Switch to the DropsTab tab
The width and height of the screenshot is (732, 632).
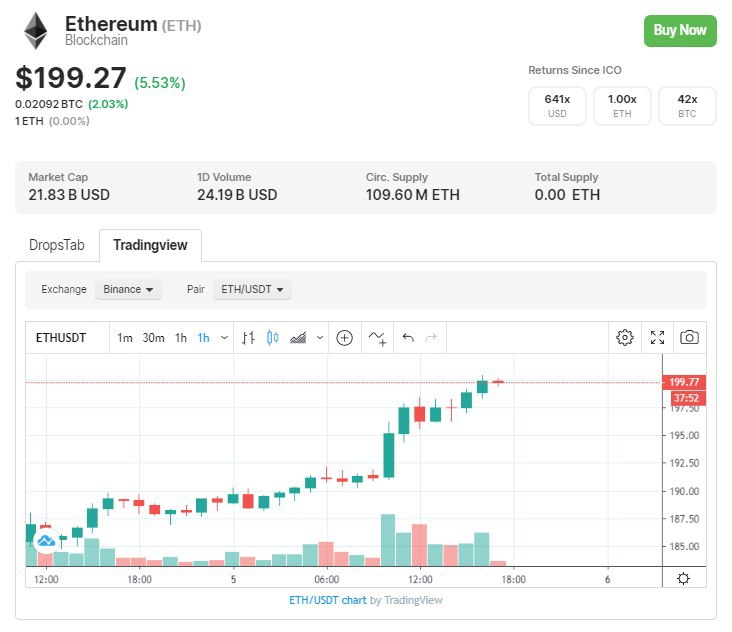57,245
